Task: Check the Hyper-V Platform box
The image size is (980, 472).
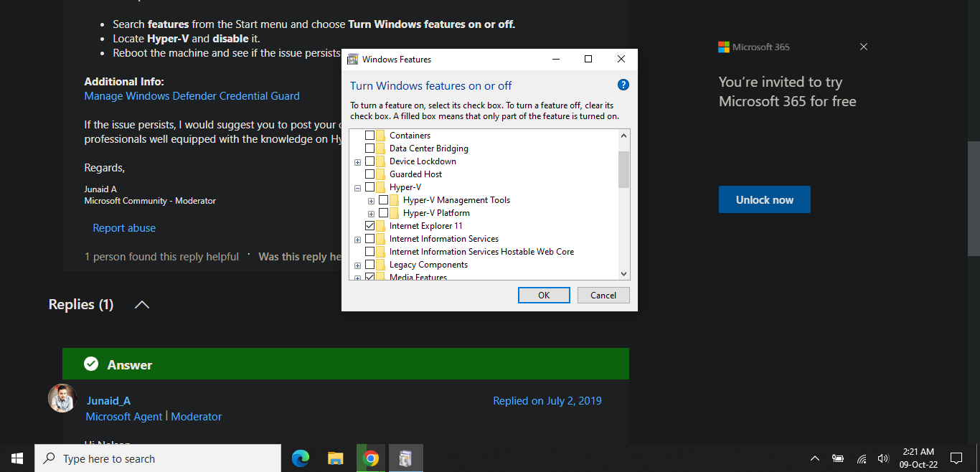Action: pyautogui.click(x=383, y=213)
